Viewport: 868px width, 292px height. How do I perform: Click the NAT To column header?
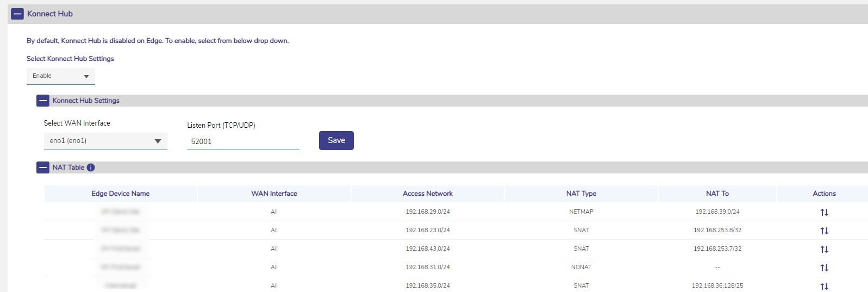(x=717, y=194)
